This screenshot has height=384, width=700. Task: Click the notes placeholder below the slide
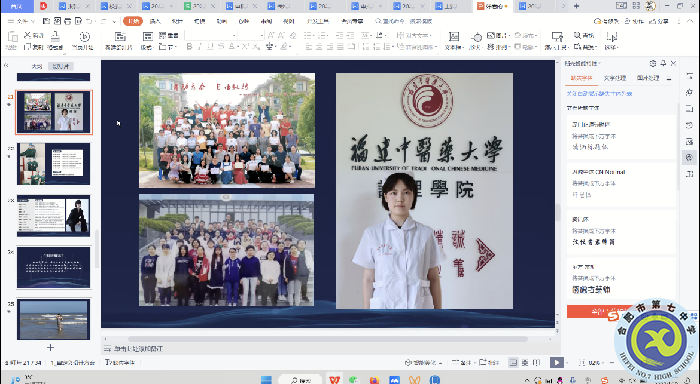[x=138, y=348]
